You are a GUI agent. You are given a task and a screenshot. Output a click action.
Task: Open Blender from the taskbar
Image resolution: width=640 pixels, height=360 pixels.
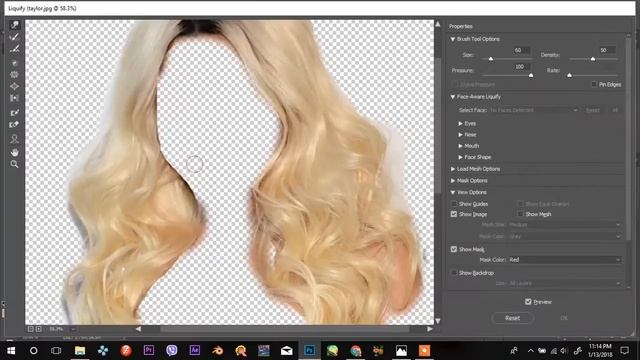(x=218, y=350)
